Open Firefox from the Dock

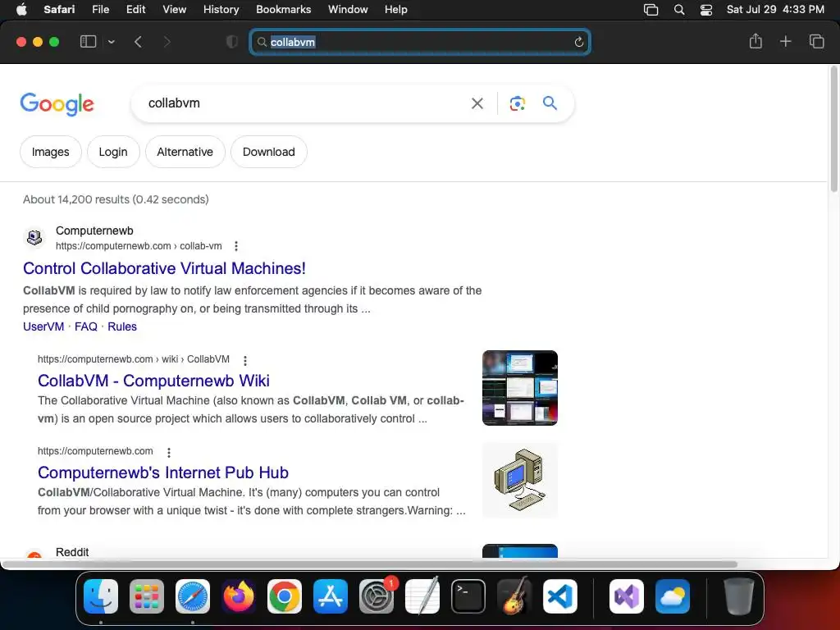tap(239, 596)
